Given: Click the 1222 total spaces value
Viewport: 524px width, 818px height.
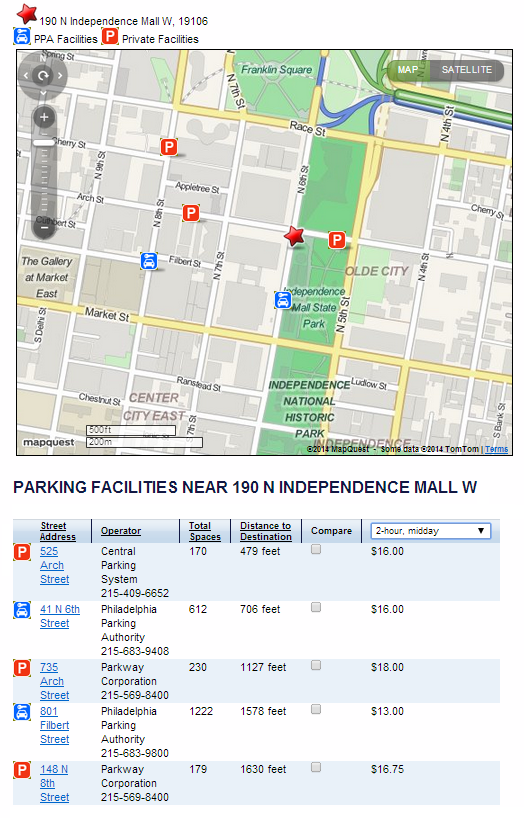Looking at the screenshot, I should [x=201, y=711].
